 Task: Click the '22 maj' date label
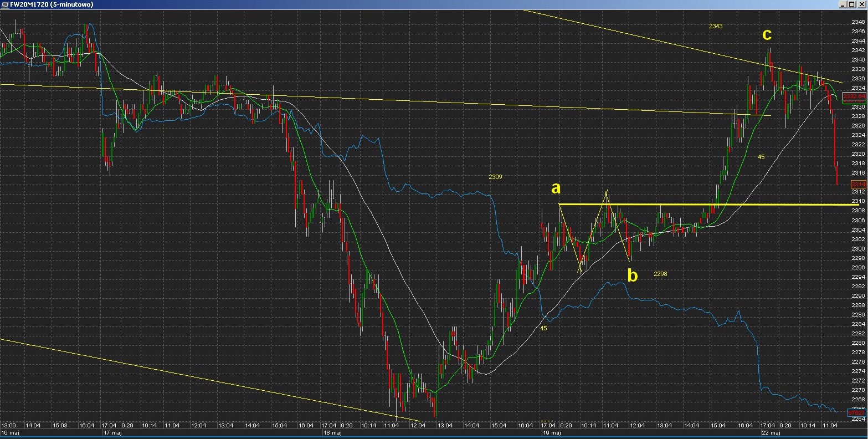coord(771,432)
